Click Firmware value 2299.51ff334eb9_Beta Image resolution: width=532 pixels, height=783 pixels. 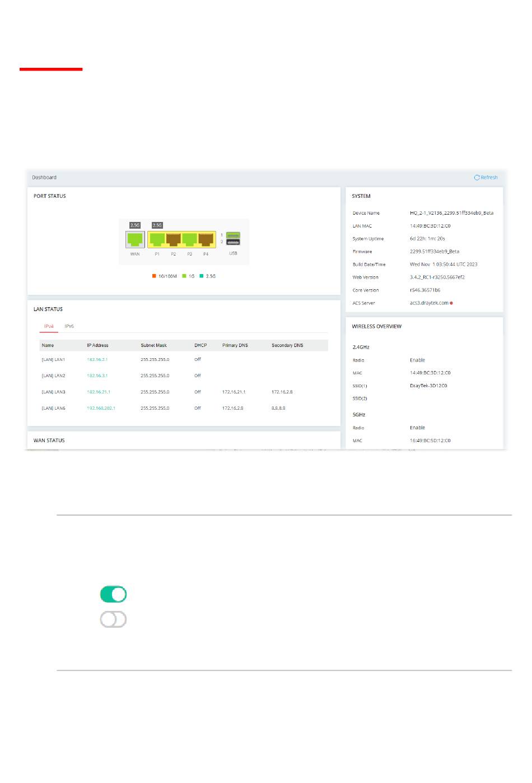coord(435,252)
